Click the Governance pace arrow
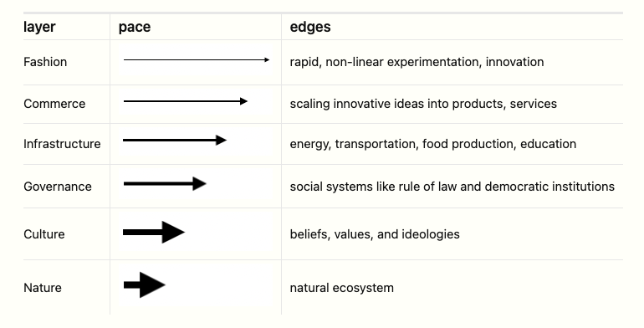This screenshot has height=328, width=644. [165, 184]
